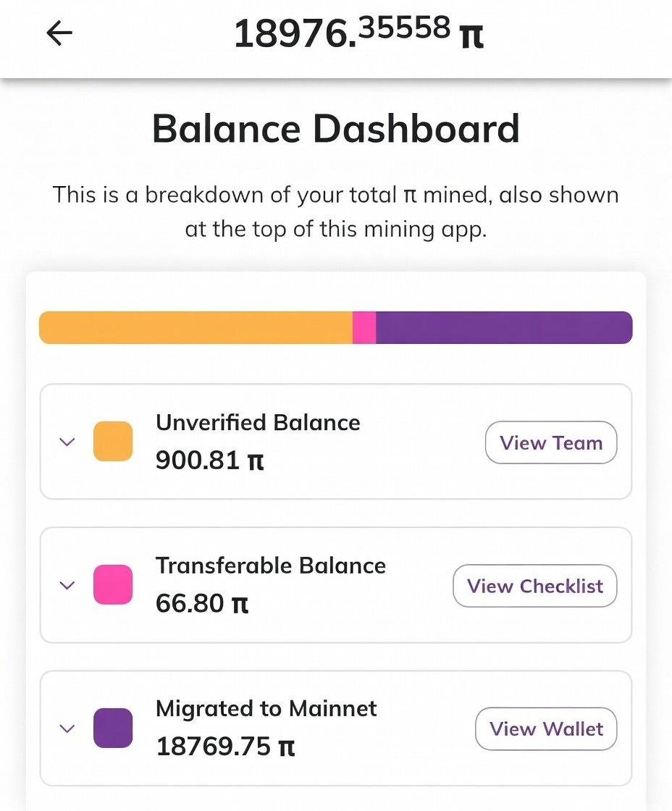Image resolution: width=672 pixels, height=811 pixels.
Task: Click the pink segment of the balance bar
Action: point(364,327)
